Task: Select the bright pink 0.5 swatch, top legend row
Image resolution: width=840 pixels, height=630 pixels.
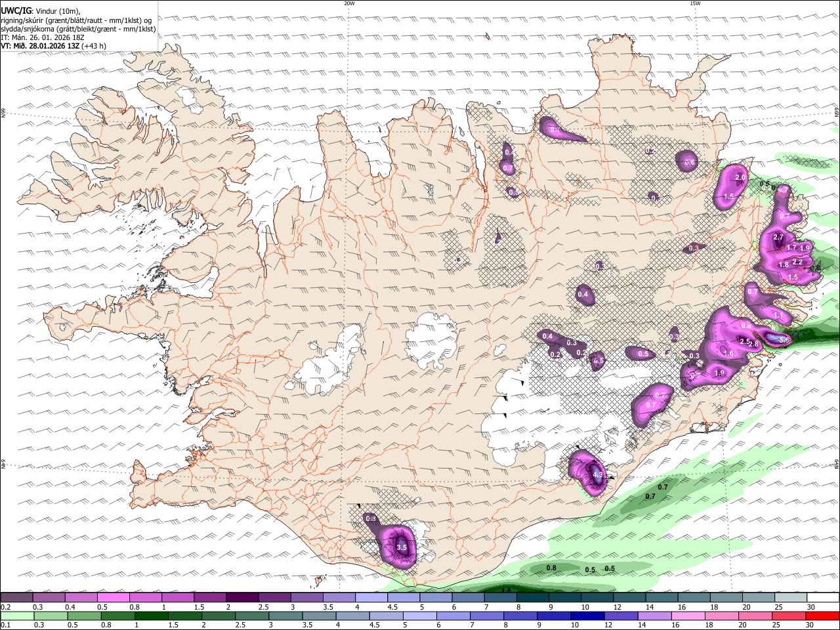Action: click(x=113, y=598)
